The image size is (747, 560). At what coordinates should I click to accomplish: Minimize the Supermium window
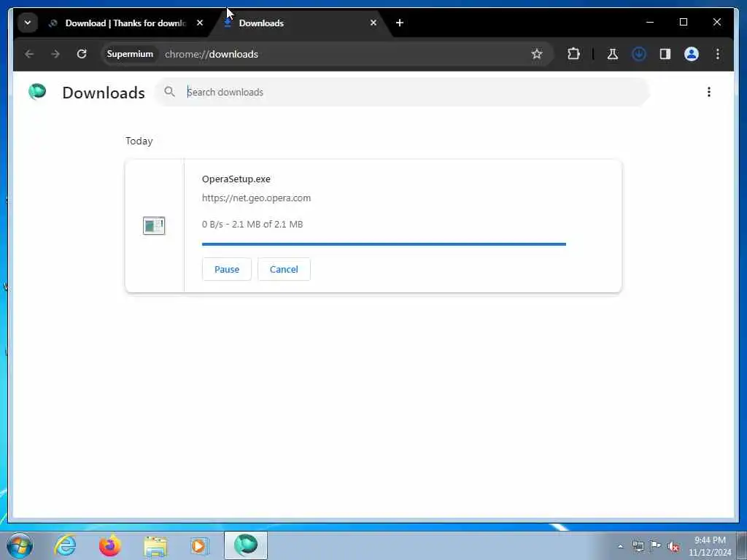point(650,23)
